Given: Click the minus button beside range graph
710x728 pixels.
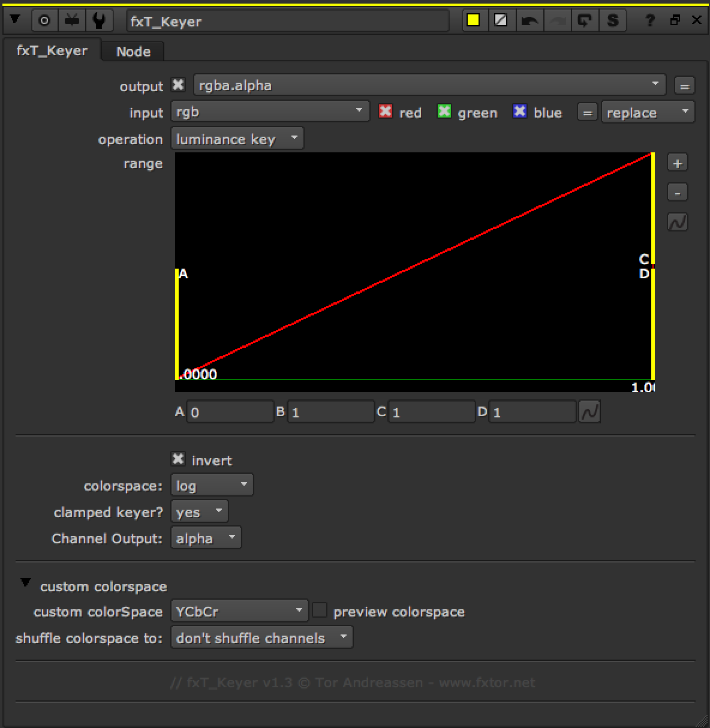Looking at the screenshot, I should tap(677, 193).
